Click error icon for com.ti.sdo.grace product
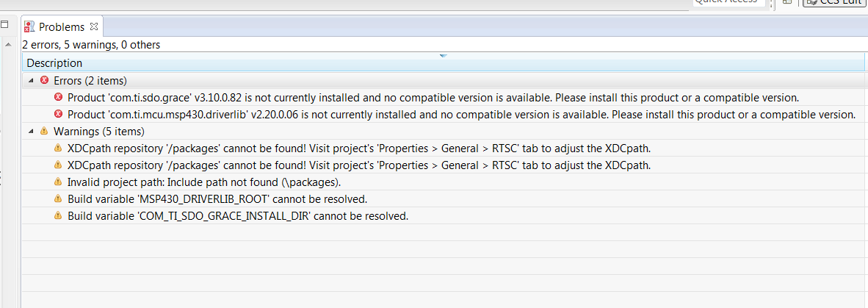The height and width of the screenshot is (308, 868). [58, 97]
